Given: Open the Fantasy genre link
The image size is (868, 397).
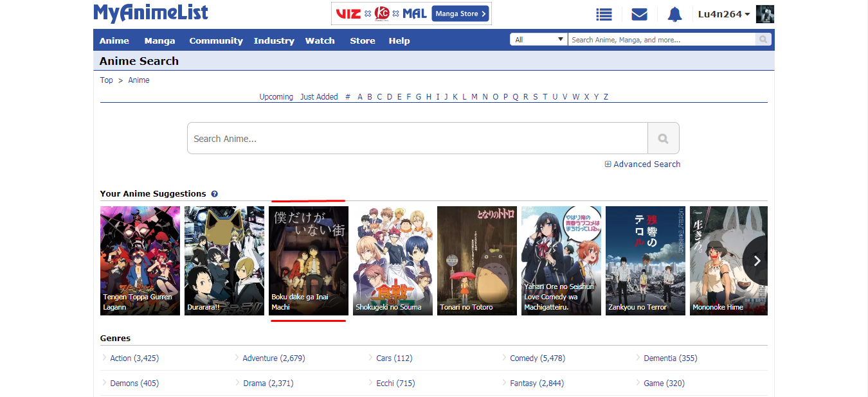Looking at the screenshot, I should 537,384.
